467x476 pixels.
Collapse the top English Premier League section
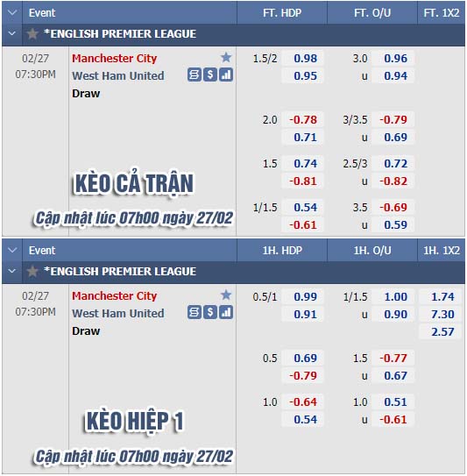(12, 33)
